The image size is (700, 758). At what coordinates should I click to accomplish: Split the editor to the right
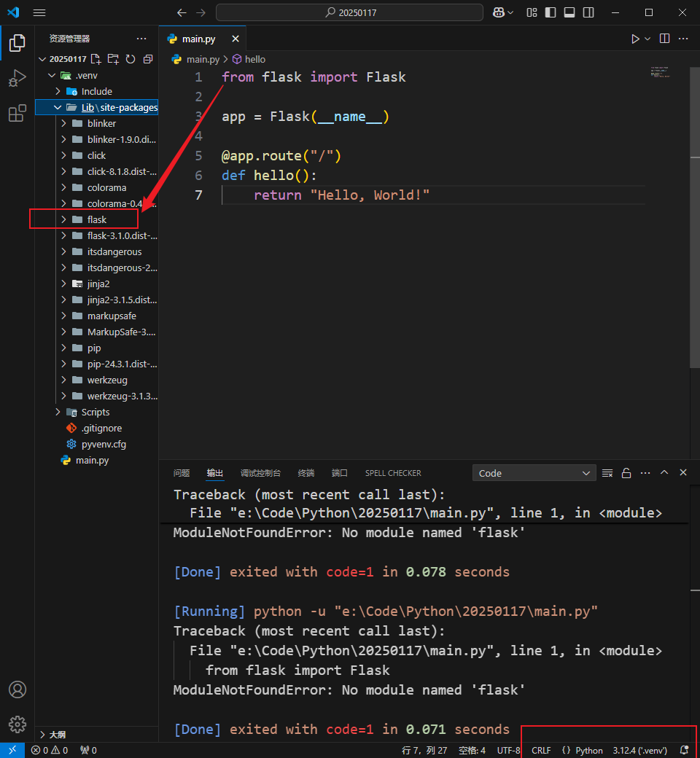[x=665, y=39]
